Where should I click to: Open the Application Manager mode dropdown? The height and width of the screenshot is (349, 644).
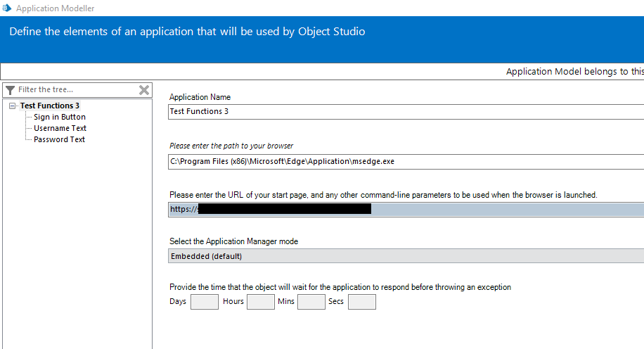(405, 256)
